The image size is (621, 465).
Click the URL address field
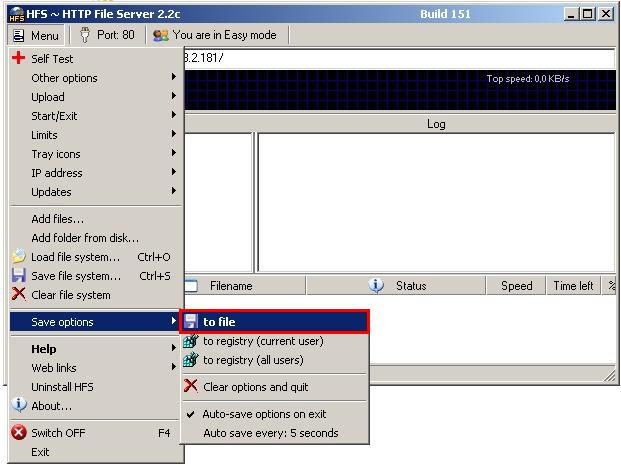click(x=399, y=58)
